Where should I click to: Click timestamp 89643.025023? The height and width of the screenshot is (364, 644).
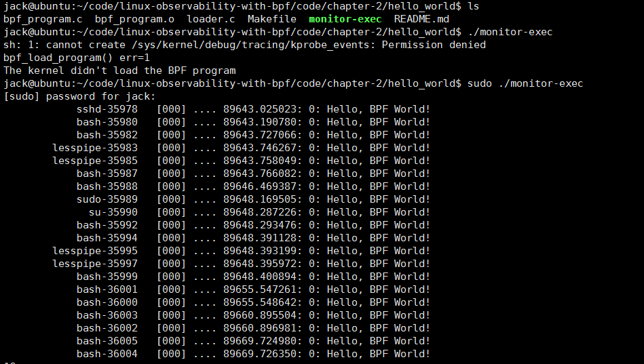260,109
